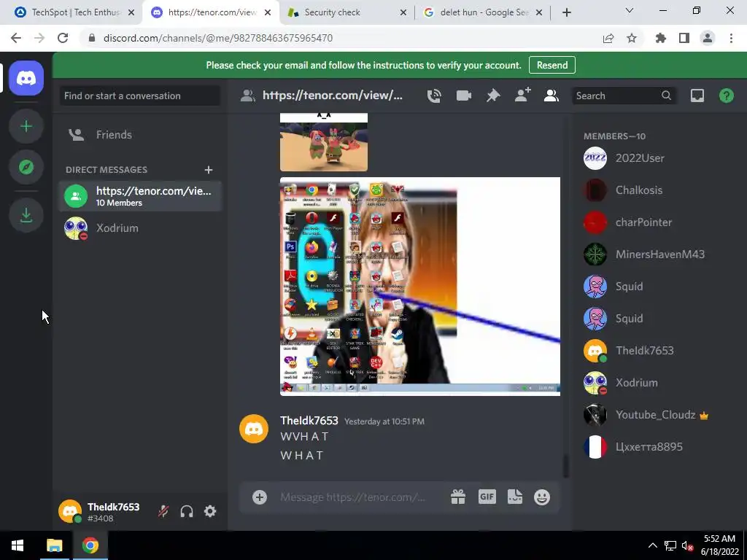This screenshot has height=560, width=747.
Task: Explore public servers compass icon
Action: tap(26, 167)
